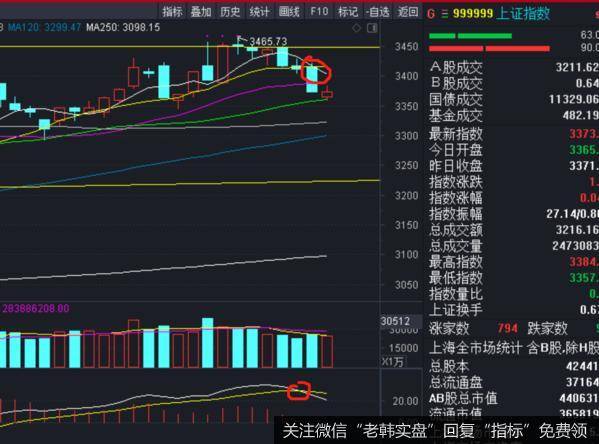The image size is (599, 444).
Task: Click the 上证换手 row label
Action: 455,310
